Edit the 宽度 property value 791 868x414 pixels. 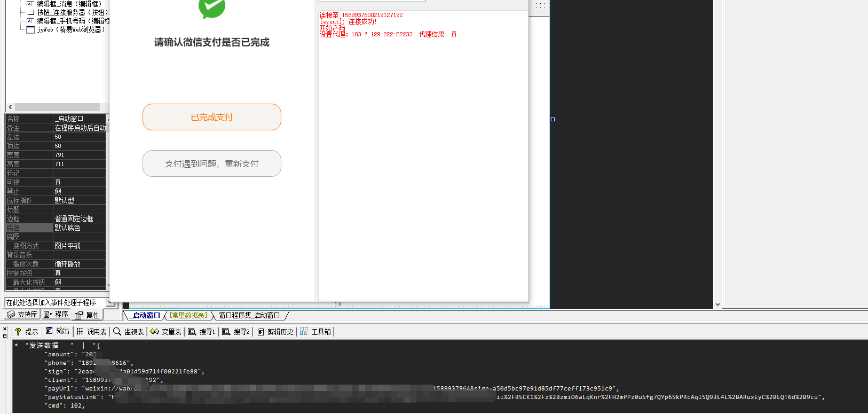point(80,155)
